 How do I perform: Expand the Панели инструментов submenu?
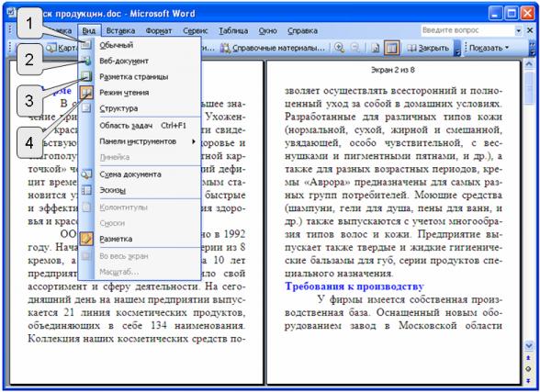[x=140, y=141]
